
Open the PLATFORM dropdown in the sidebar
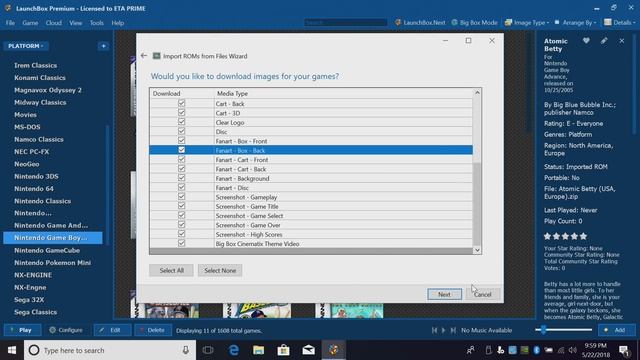click(x=26, y=46)
